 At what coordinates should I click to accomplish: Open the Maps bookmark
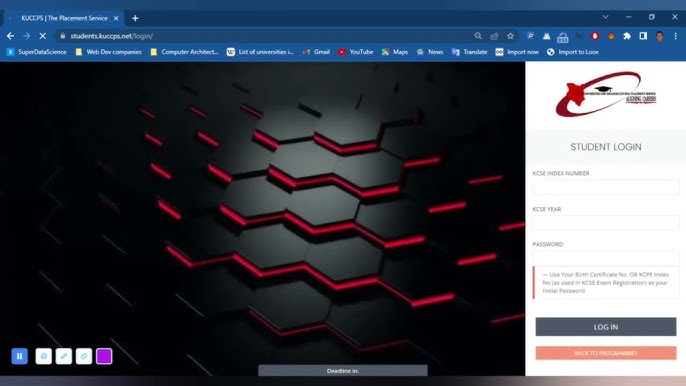395,52
